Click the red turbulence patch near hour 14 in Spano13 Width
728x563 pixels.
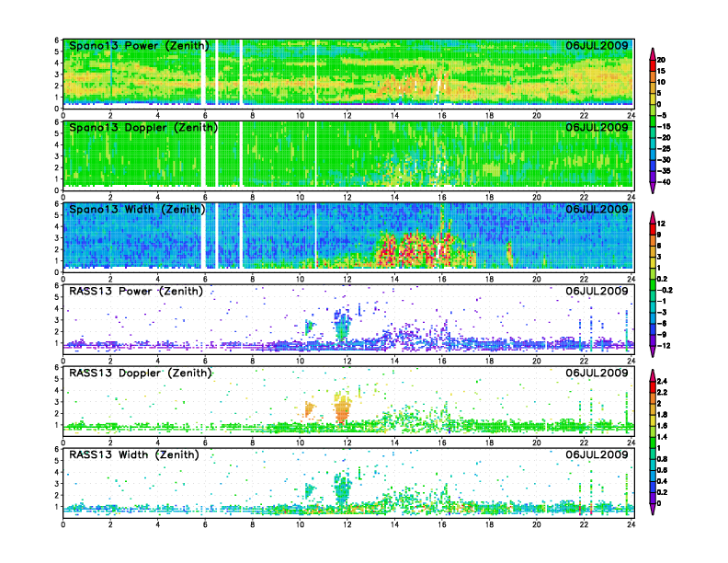(x=388, y=252)
